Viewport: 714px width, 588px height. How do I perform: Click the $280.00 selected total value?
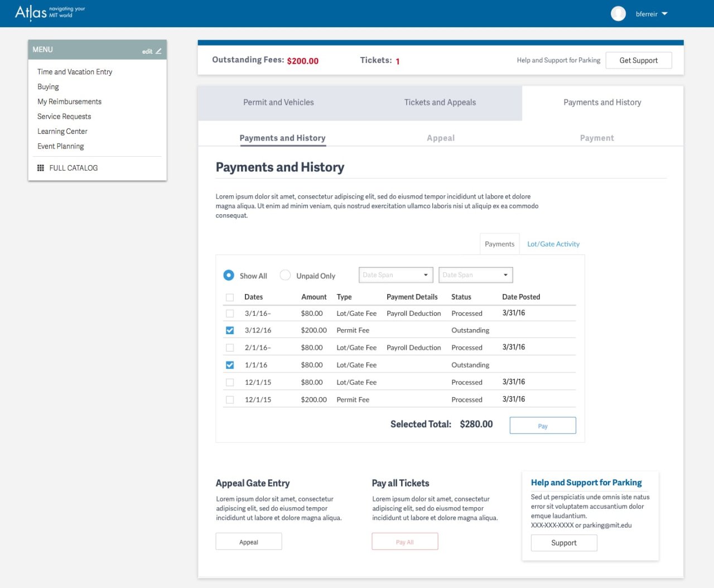(476, 424)
